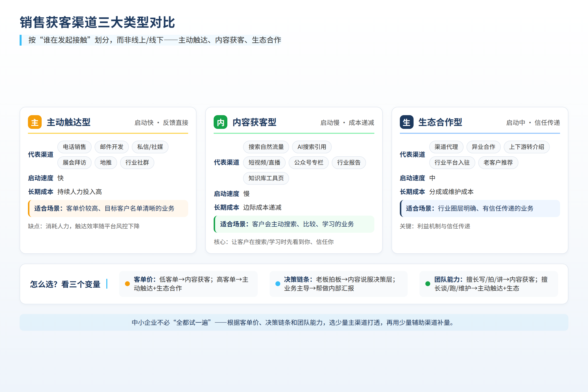Click the 关键：利益机制与信任传递 note
Viewport: 588px width, 392px height.
click(435, 226)
